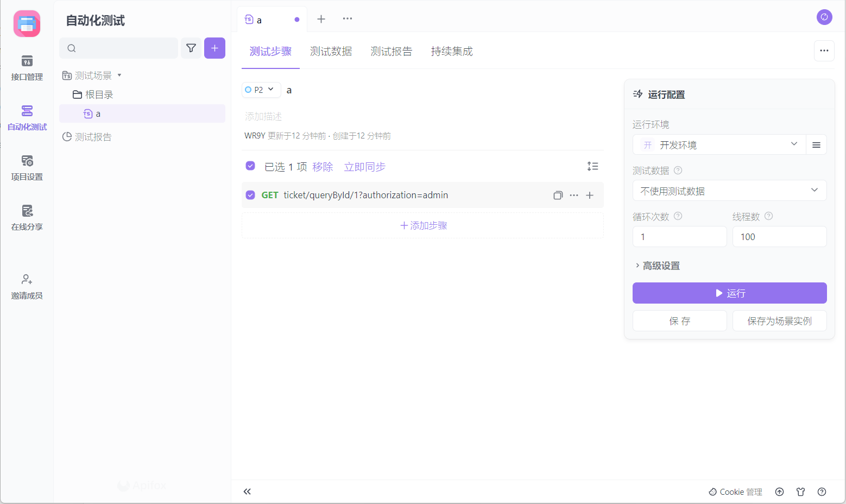Click the 保存 button
846x504 pixels.
[x=679, y=320]
